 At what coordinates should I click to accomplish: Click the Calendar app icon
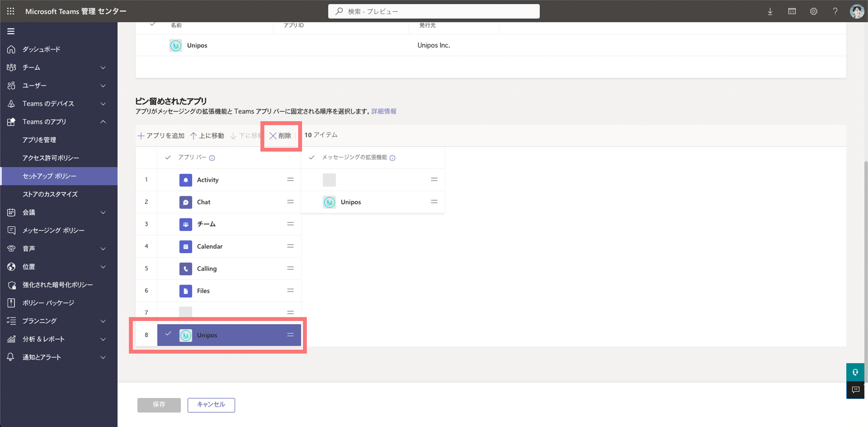point(186,246)
